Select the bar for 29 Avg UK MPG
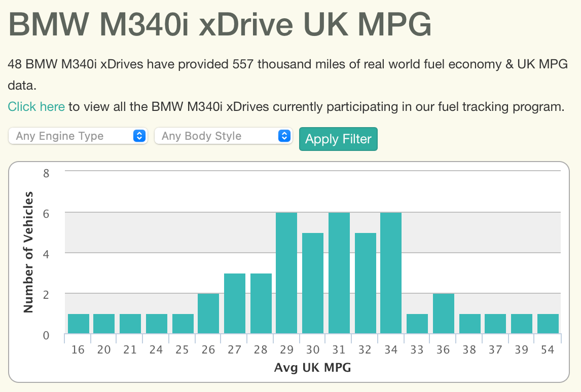 [286, 273]
